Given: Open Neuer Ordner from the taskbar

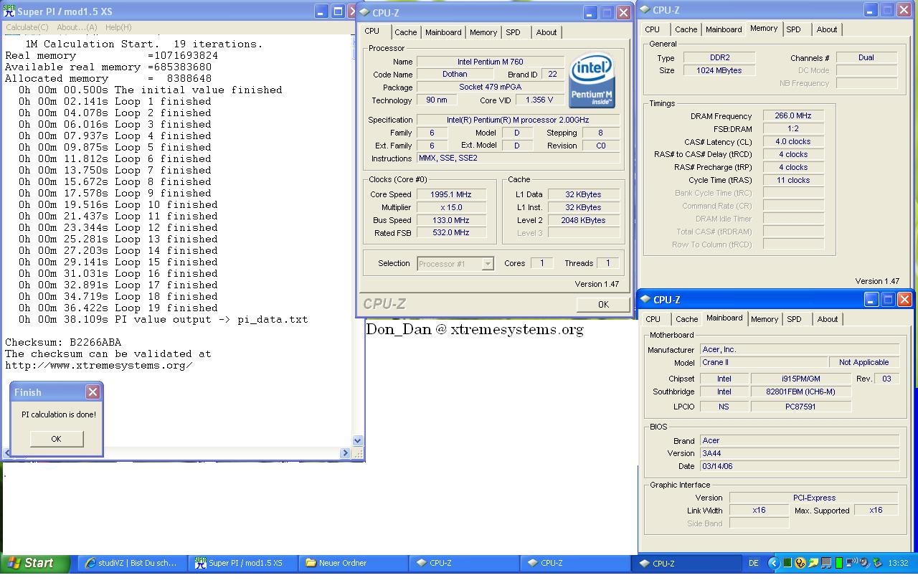Looking at the screenshot, I should 354,563.
